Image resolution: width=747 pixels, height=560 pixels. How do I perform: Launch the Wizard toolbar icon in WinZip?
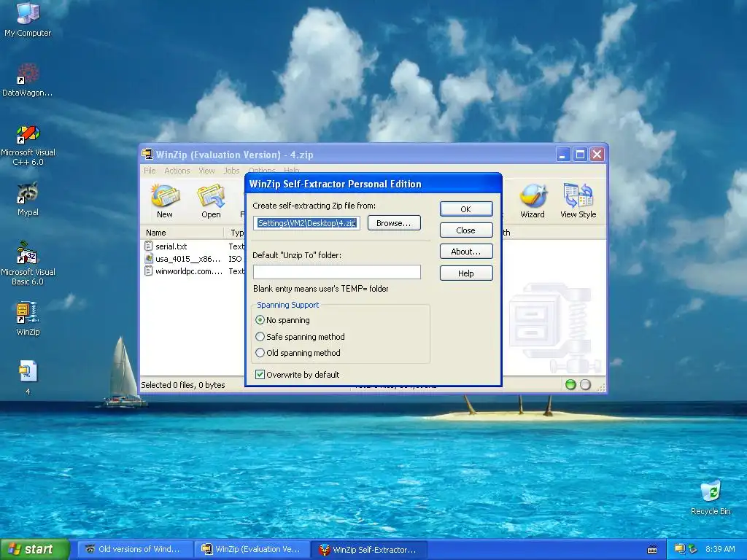[x=533, y=197]
